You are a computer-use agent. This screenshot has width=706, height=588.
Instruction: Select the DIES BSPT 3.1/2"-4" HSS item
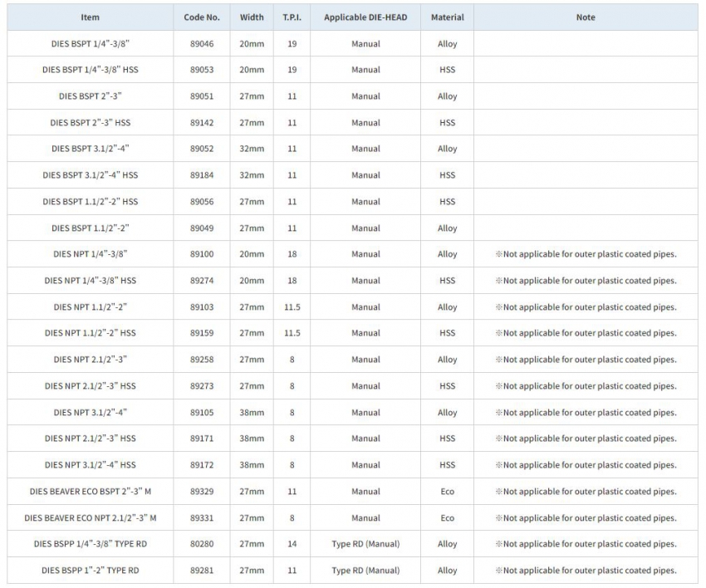click(x=91, y=175)
